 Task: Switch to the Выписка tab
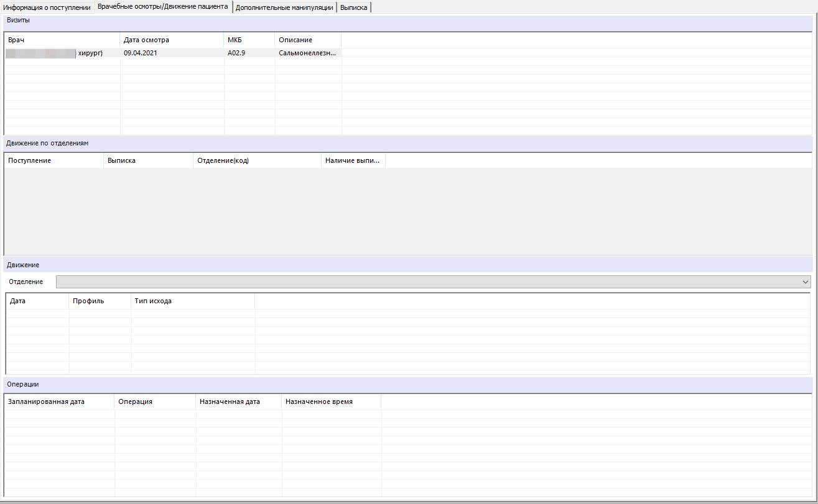coord(353,7)
